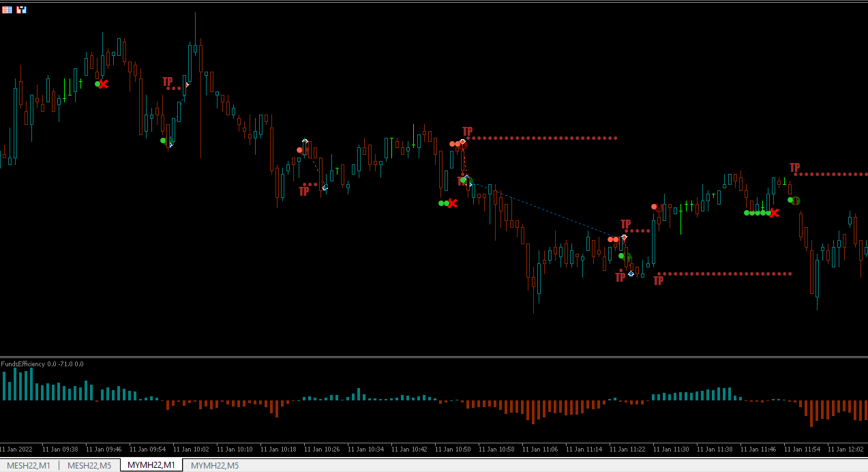Click the '11 Jan 11:06' time label
Screen dimensions: 868x472
click(x=540, y=449)
